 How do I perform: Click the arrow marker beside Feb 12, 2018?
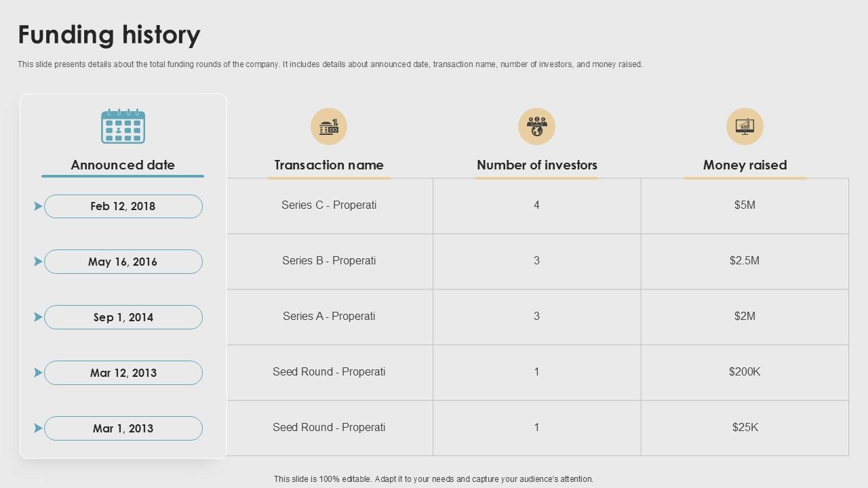pos(38,206)
